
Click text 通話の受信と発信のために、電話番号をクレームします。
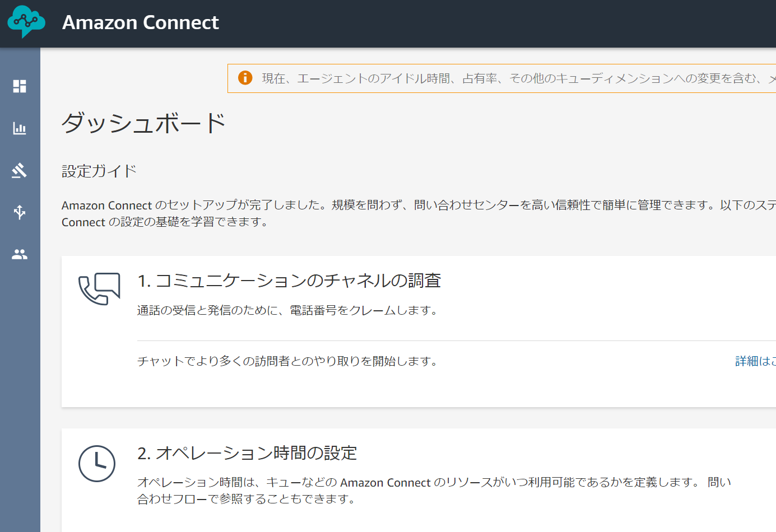[289, 310]
